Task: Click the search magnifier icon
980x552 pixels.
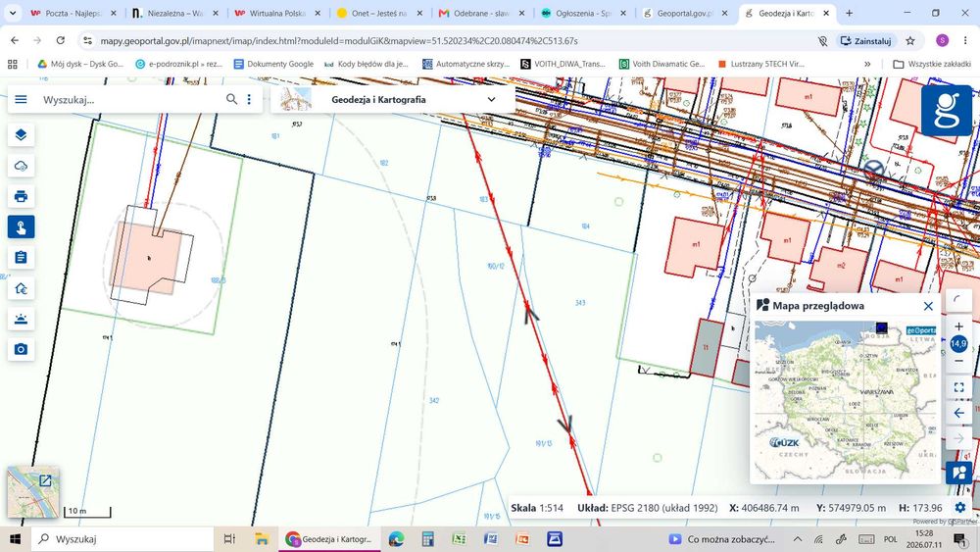Action: click(232, 99)
